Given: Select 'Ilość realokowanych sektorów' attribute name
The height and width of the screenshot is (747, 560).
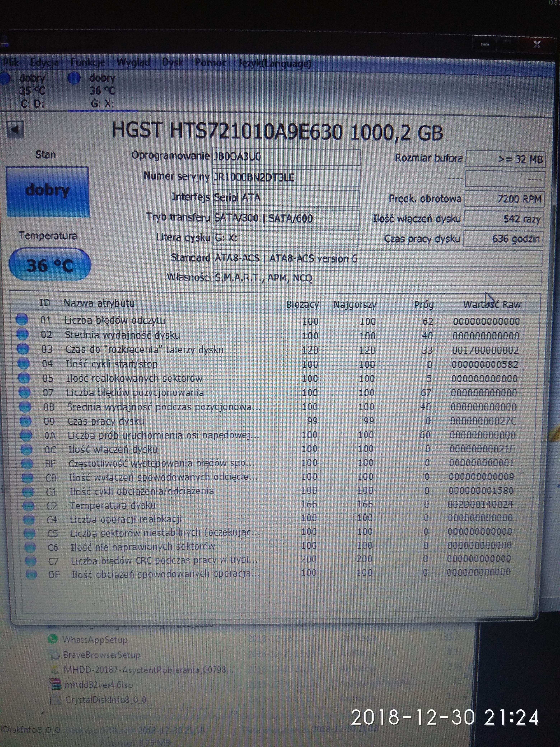Looking at the screenshot, I should 134,379.
